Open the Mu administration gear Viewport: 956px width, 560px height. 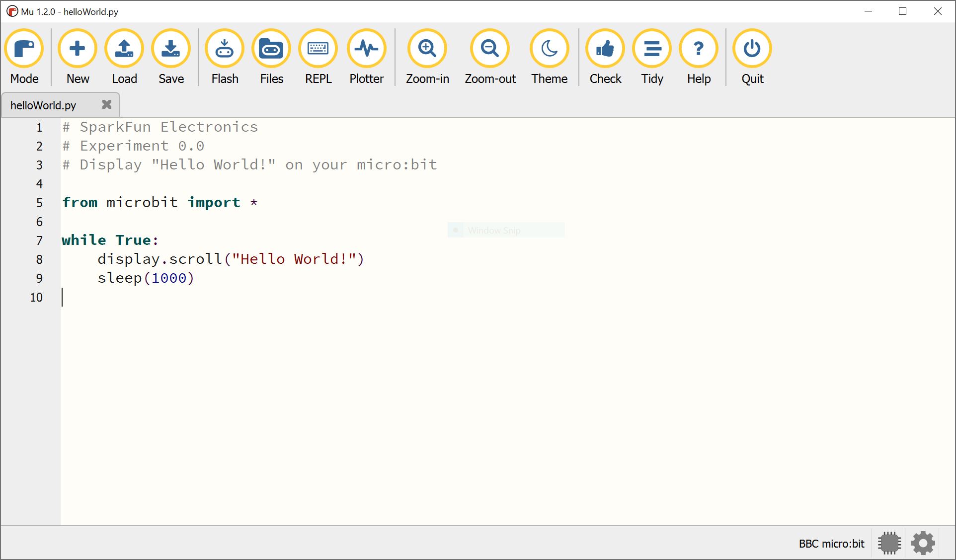(x=923, y=543)
